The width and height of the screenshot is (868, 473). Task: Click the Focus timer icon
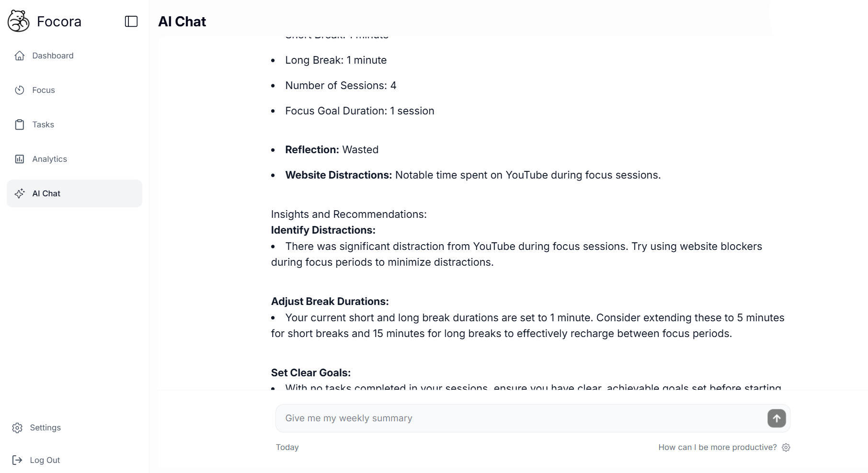20,90
